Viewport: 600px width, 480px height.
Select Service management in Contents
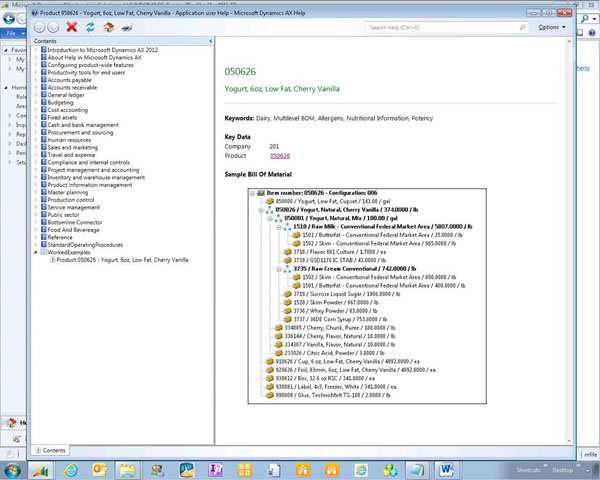73,207
